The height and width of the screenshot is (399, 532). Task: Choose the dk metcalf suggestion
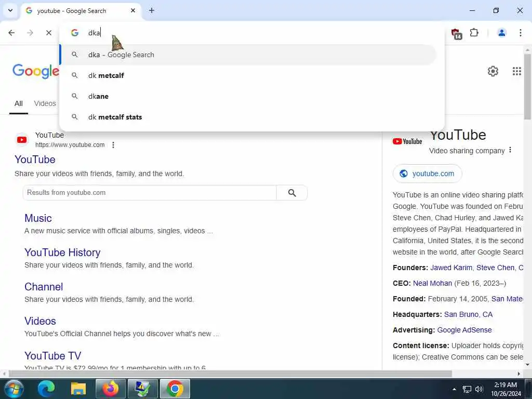248,75
